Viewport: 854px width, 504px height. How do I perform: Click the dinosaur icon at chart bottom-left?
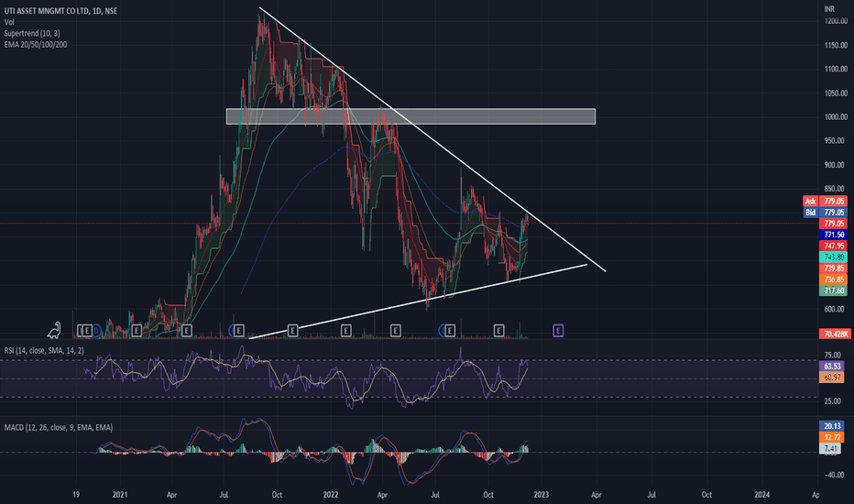(54, 330)
